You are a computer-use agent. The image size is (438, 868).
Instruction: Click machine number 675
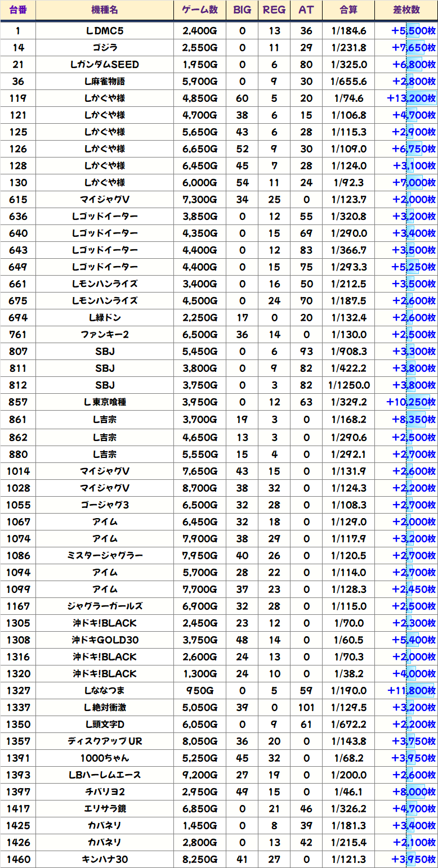click(18, 301)
